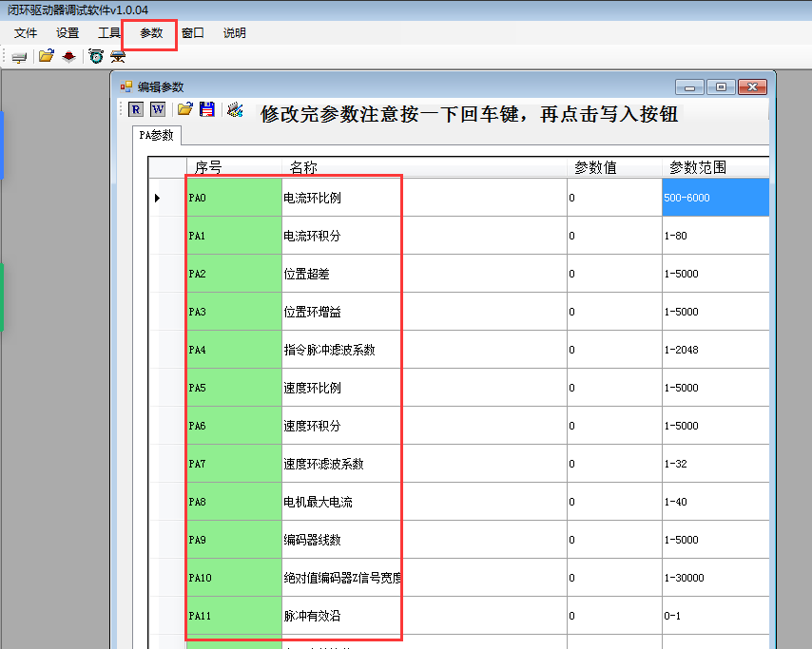This screenshot has width=812, height=649.
Task: Edit the PA7 速度环滤波系数 value cell
Action: tap(614, 464)
